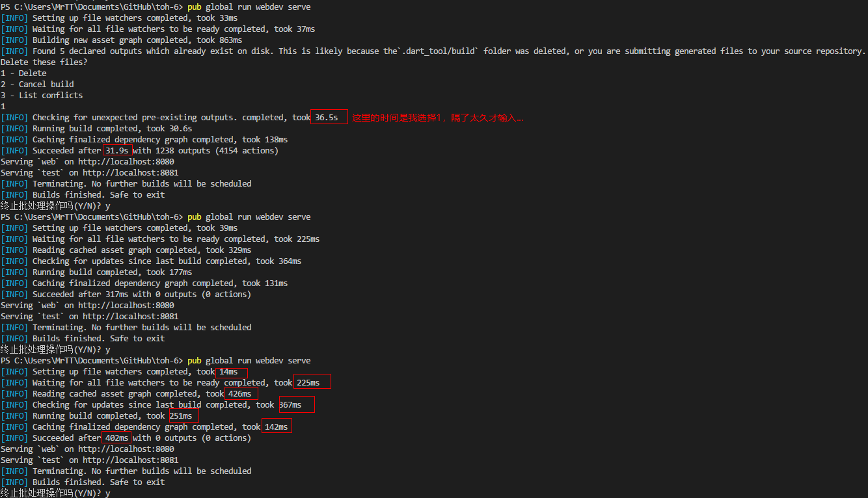This screenshot has height=498, width=868.
Task: Click the red Chinese annotation text
Action: [x=437, y=118]
